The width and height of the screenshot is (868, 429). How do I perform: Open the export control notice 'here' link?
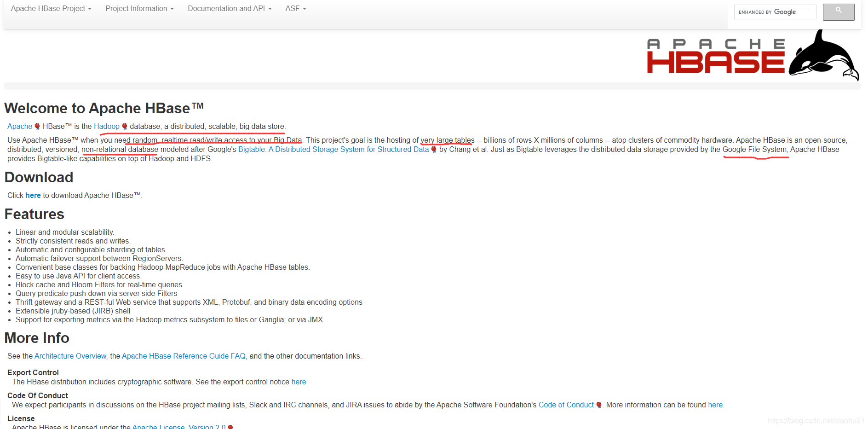point(299,382)
